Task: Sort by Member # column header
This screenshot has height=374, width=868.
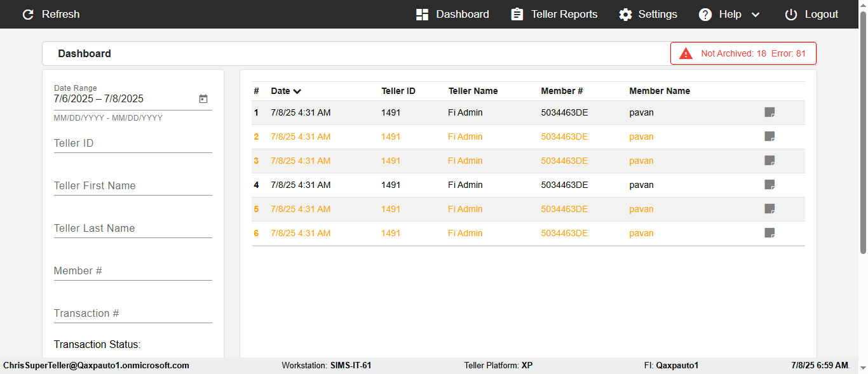Action: pyautogui.click(x=562, y=91)
